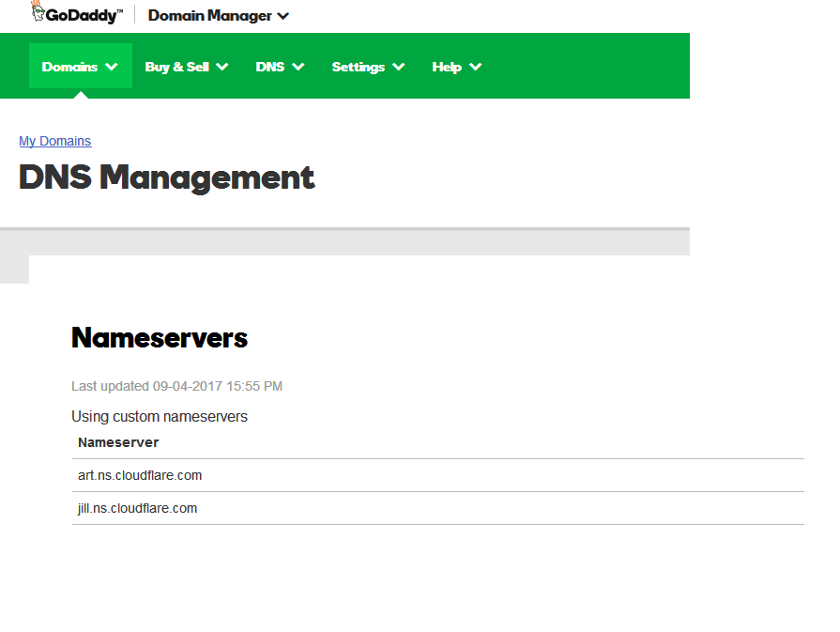Click the Using custom nameservers text
Viewport: 840px width, 632px height.
click(x=160, y=417)
